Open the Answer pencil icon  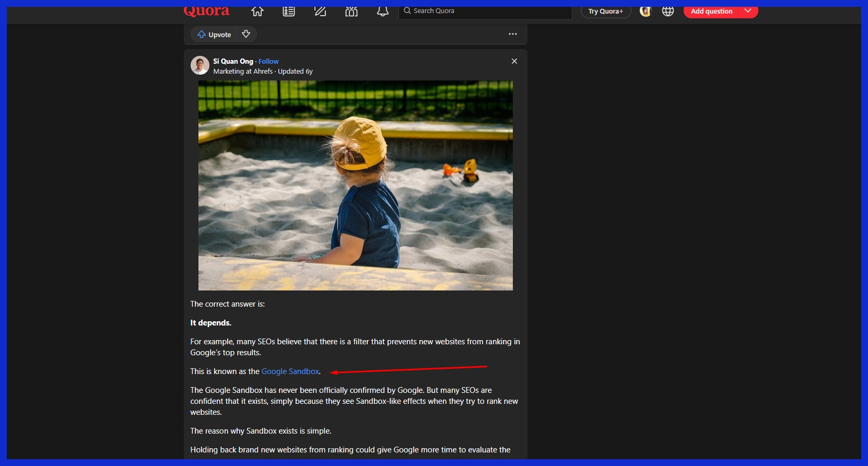coord(320,11)
